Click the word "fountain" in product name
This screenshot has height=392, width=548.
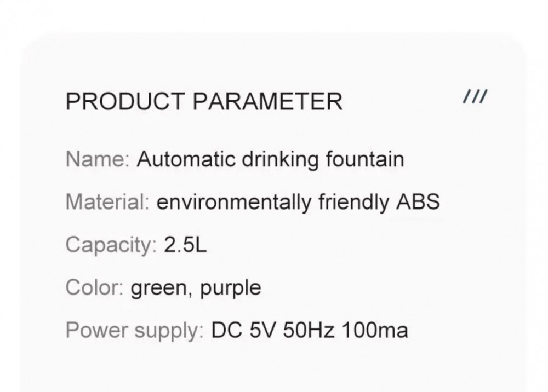pyautogui.click(x=365, y=159)
